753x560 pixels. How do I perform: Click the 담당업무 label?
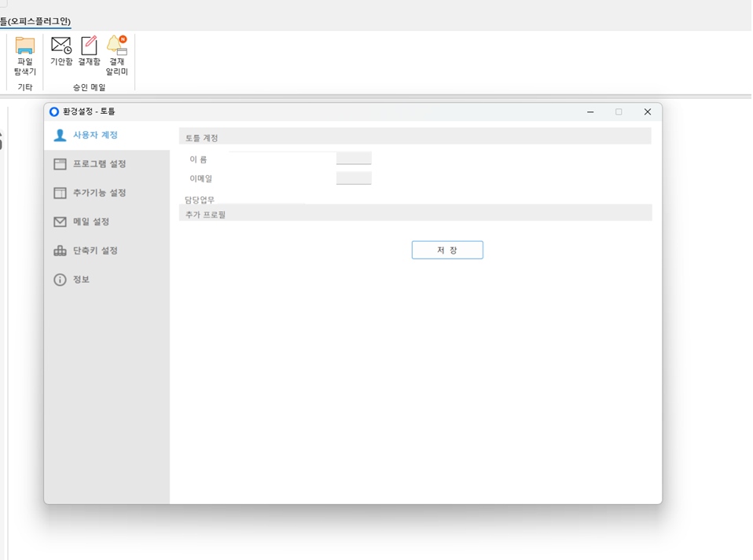pyautogui.click(x=200, y=199)
